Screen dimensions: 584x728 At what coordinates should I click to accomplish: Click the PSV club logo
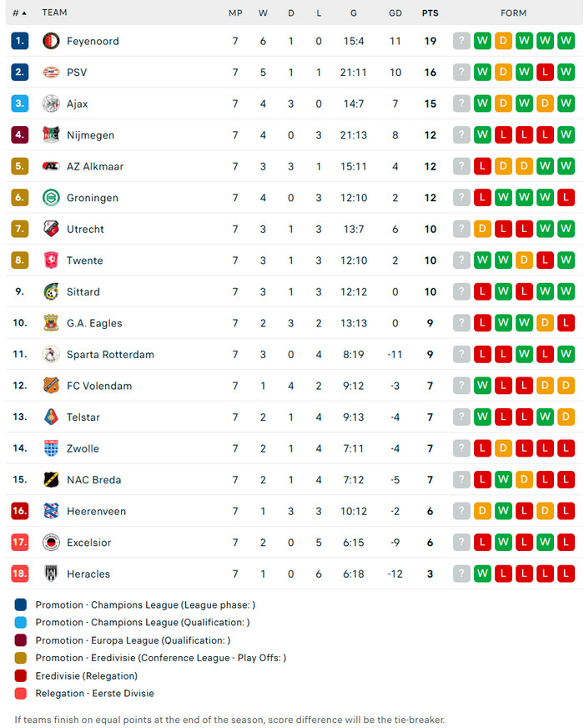click(x=51, y=73)
